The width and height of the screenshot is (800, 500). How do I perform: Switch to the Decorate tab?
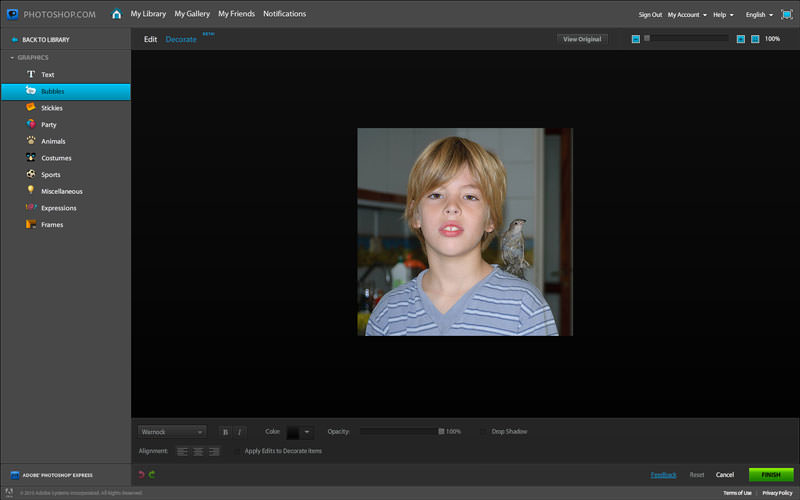(181, 39)
